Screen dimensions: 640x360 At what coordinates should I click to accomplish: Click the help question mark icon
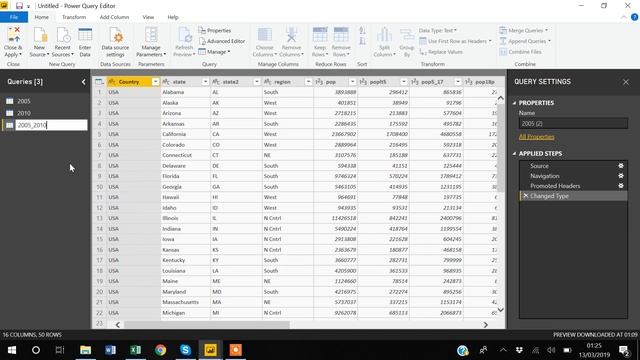[x=634, y=17]
